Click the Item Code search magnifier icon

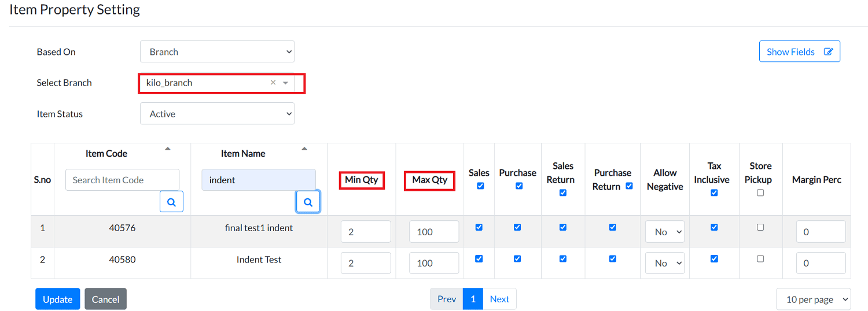coord(171,201)
